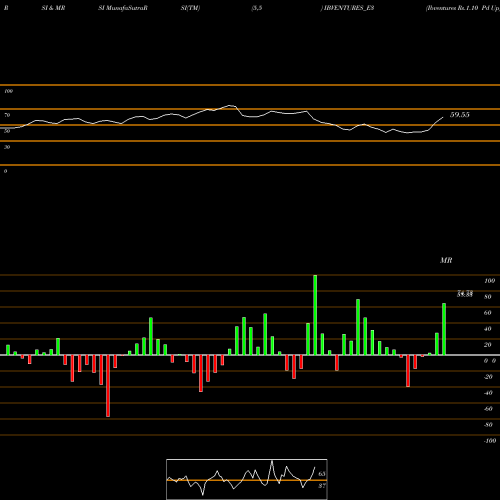
Task: Click the MR axis label -80
Action: pos(488,425)
